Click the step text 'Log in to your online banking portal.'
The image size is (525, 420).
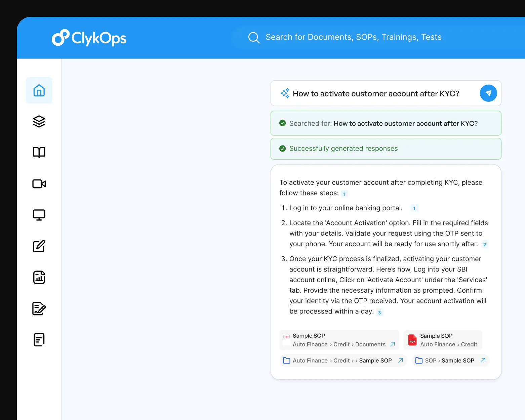[346, 208]
